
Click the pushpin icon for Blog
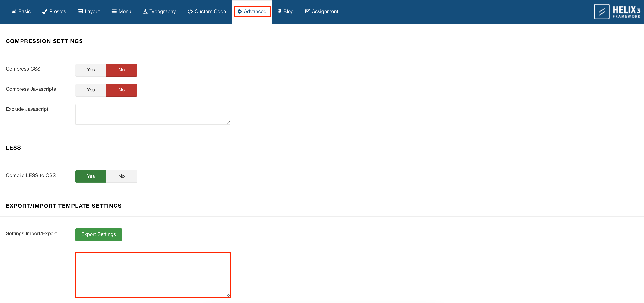click(280, 11)
